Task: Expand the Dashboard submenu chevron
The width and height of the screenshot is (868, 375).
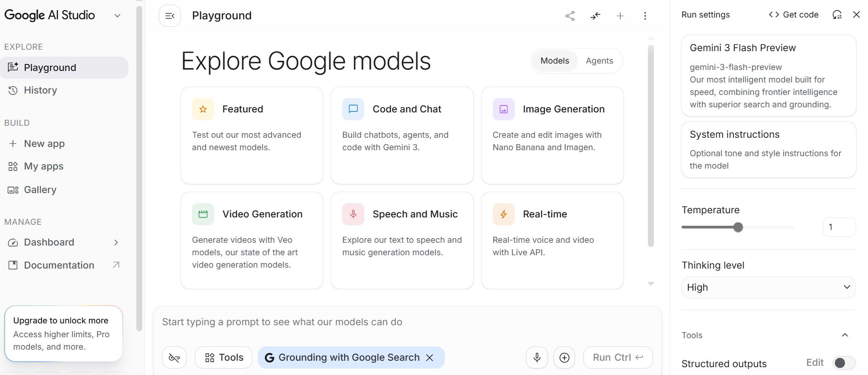Action: point(116,242)
